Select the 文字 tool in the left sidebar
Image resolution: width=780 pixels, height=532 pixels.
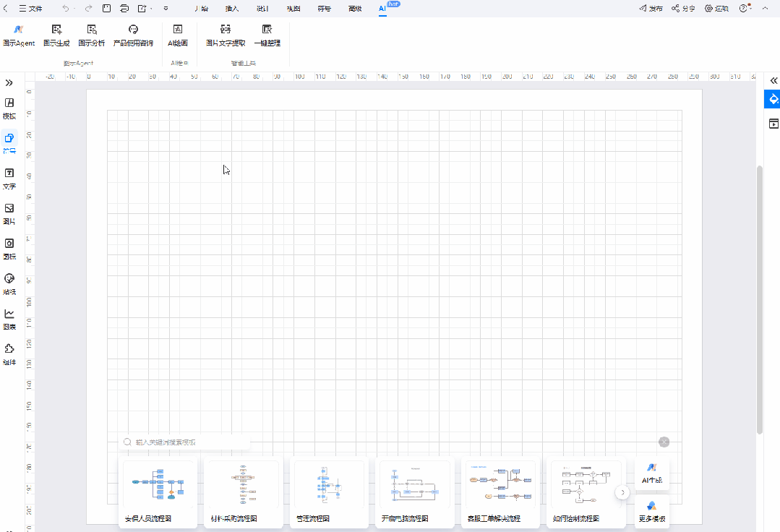[9, 179]
